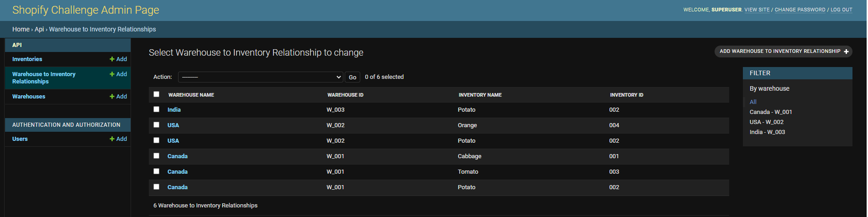Toggle the select-all checkbox in table header
The height and width of the screenshot is (217, 868).
click(157, 94)
